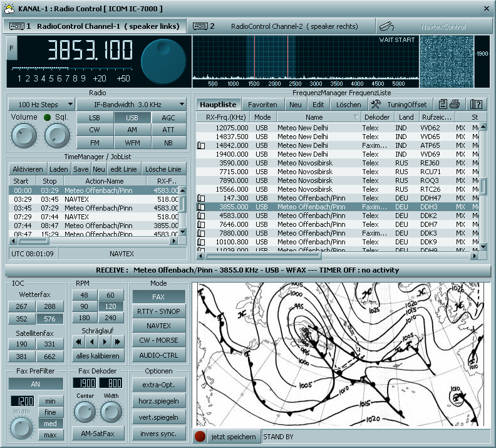Viewport: 496px width, 448px height.
Task: Adjust the Volume knob
Action: (24, 135)
